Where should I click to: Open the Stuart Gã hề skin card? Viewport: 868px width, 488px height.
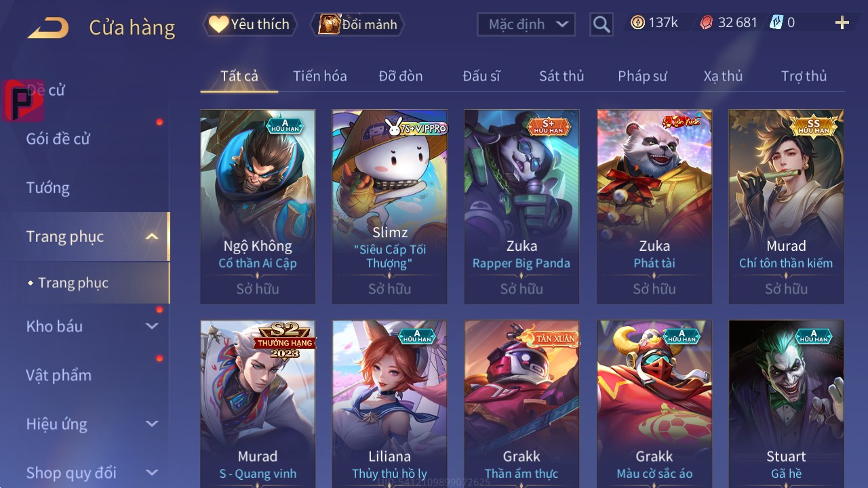(787, 403)
